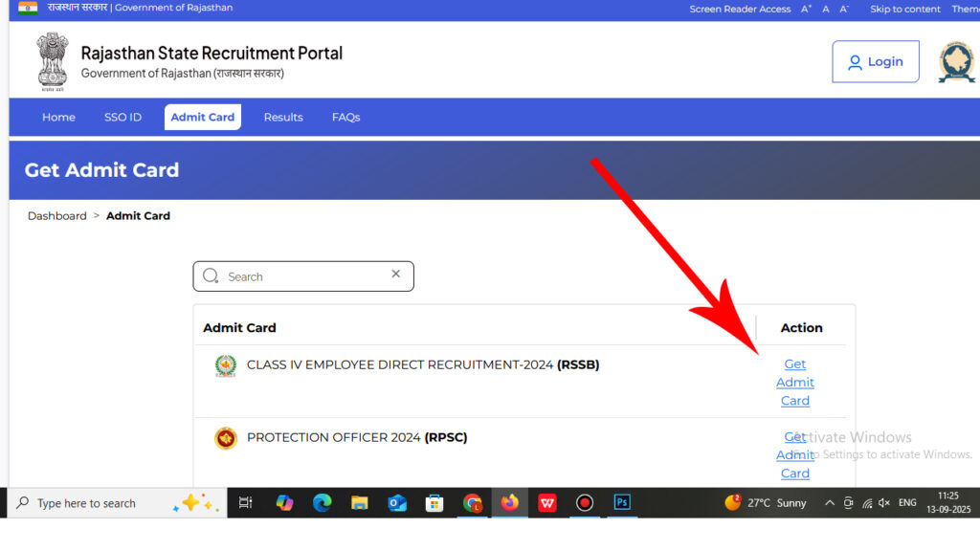The image size is (980, 551).
Task: Launch Microsoft Edge from the taskbar
Action: [322, 503]
